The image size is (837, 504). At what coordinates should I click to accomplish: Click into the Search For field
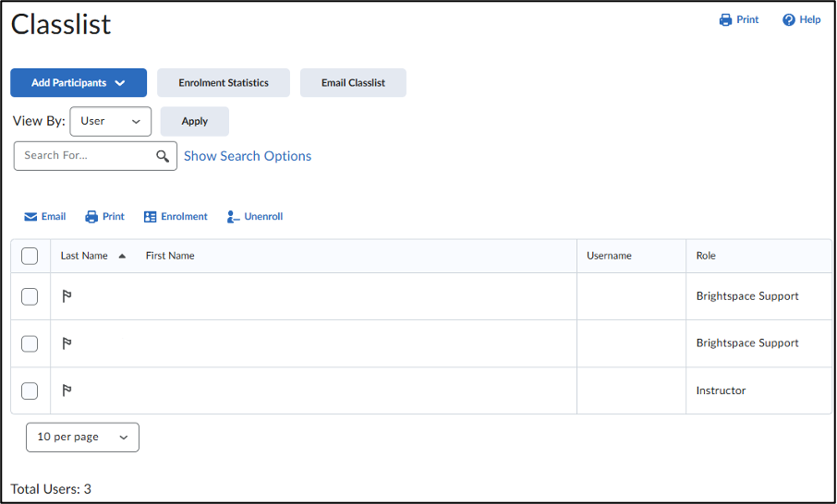(85, 156)
